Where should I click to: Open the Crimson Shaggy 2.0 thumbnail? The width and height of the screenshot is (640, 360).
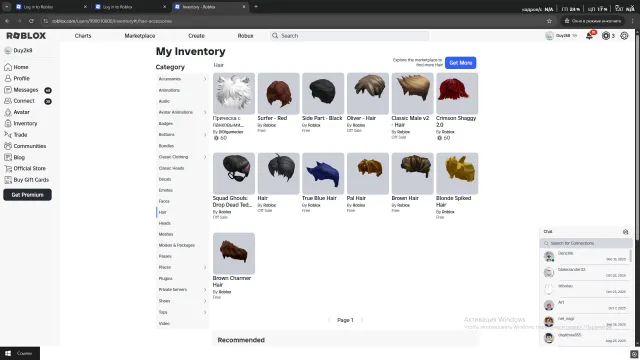coord(457,93)
